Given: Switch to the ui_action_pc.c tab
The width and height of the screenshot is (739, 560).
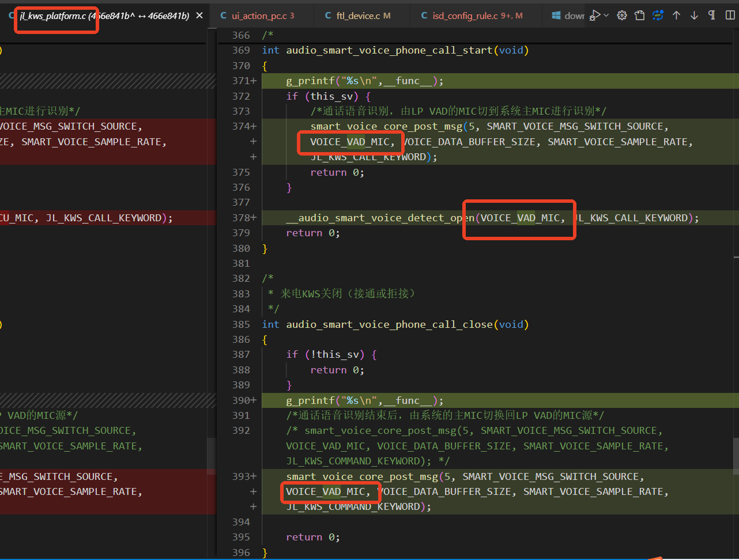Looking at the screenshot, I should click(262, 16).
